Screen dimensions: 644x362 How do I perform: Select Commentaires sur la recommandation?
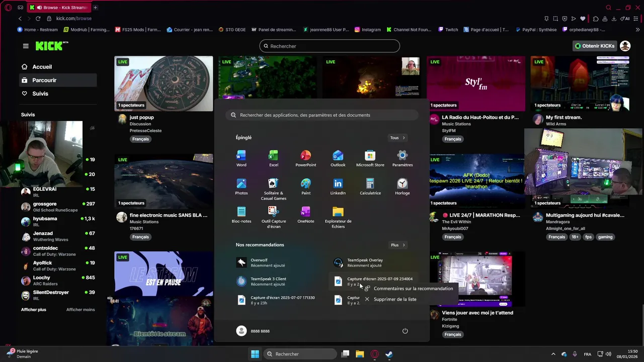click(409, 289)
